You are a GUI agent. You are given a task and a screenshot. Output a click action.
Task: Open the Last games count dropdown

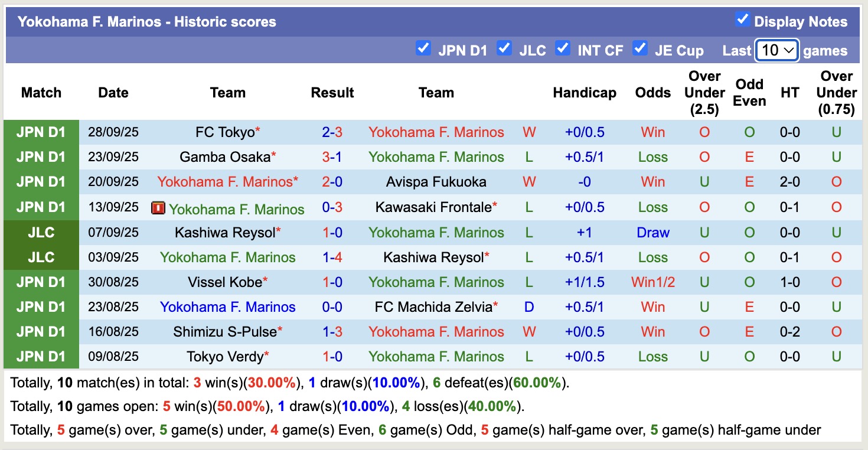click(776, 50)
